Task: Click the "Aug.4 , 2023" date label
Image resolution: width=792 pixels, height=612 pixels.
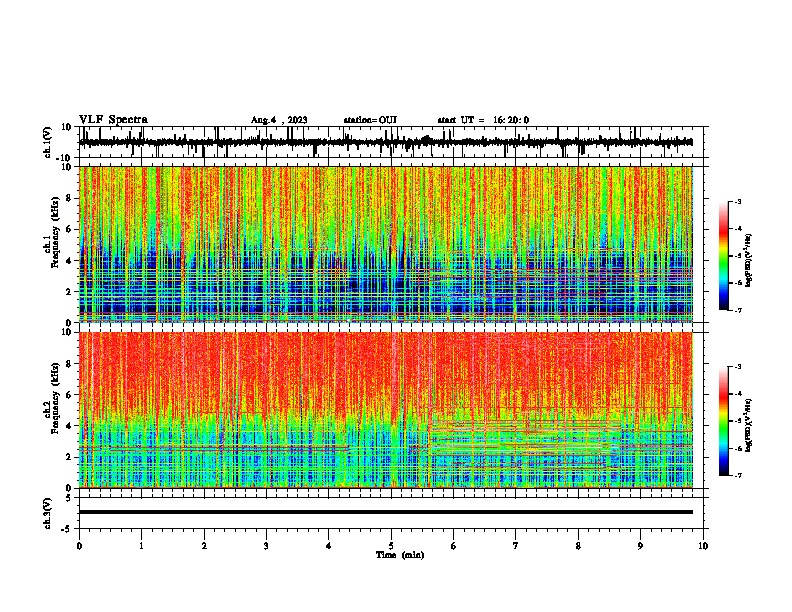Action: 279,120
